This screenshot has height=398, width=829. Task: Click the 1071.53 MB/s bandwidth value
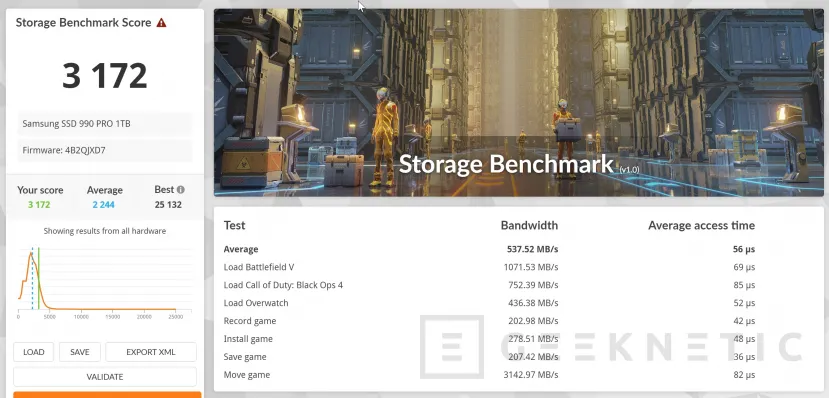[531, 267]
